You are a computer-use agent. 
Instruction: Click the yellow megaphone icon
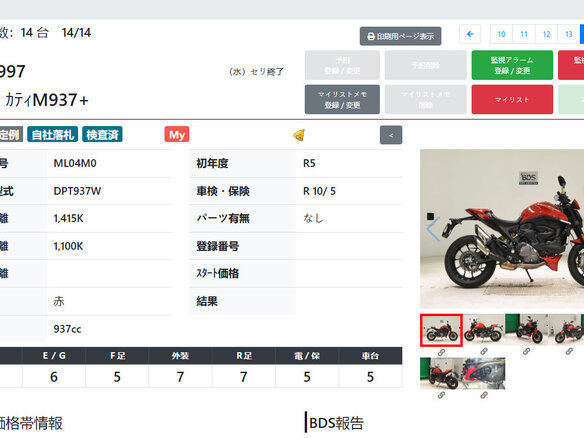(299, 135)
